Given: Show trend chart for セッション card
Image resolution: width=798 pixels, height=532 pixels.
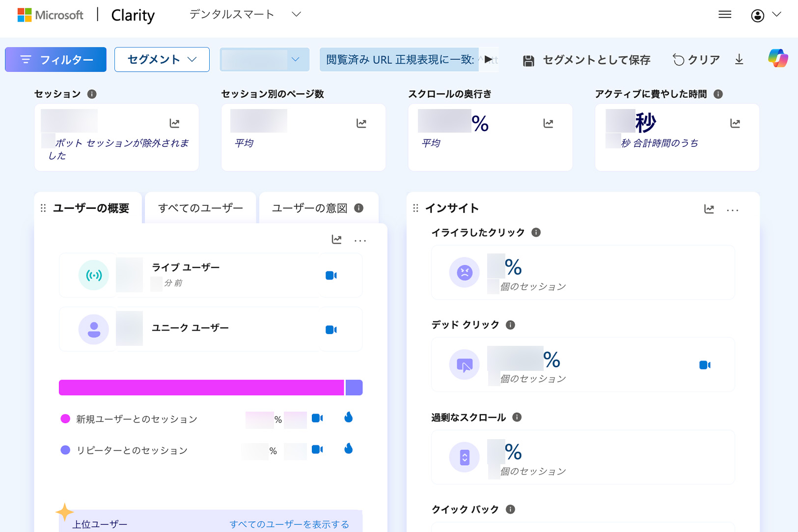Looking at the screenshot, I should 174,123.
